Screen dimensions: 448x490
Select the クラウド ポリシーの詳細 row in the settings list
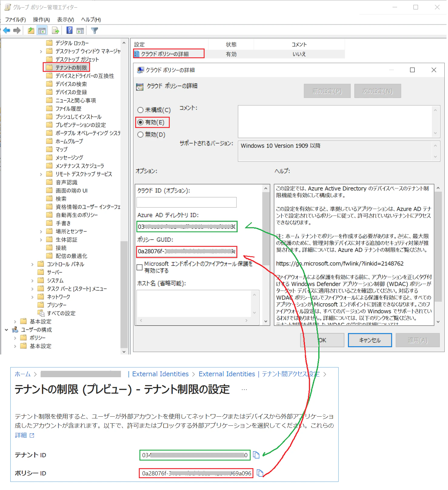pos(239,54)
